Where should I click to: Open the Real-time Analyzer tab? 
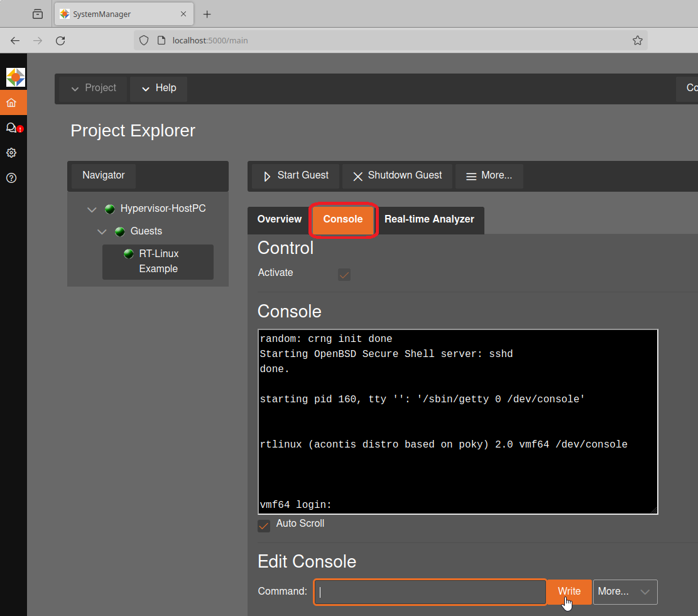click(x=429, y=219)
